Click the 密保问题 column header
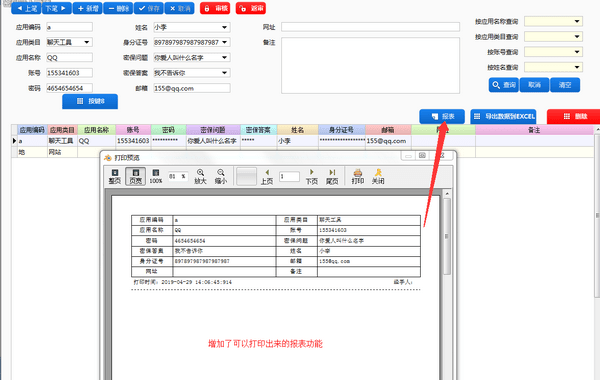This screenshot has height=380, width=600. [x=213, y=130]
